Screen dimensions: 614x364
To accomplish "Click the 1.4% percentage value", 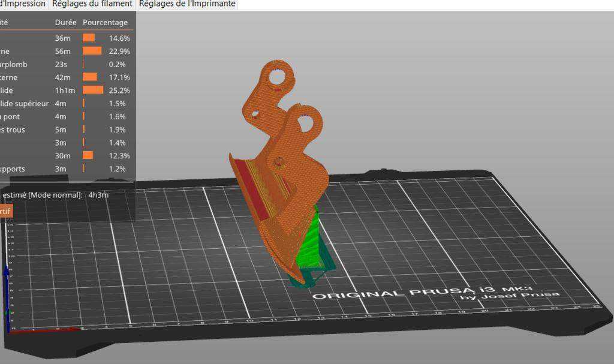I will pyautogui.click(x=117, y=143).
